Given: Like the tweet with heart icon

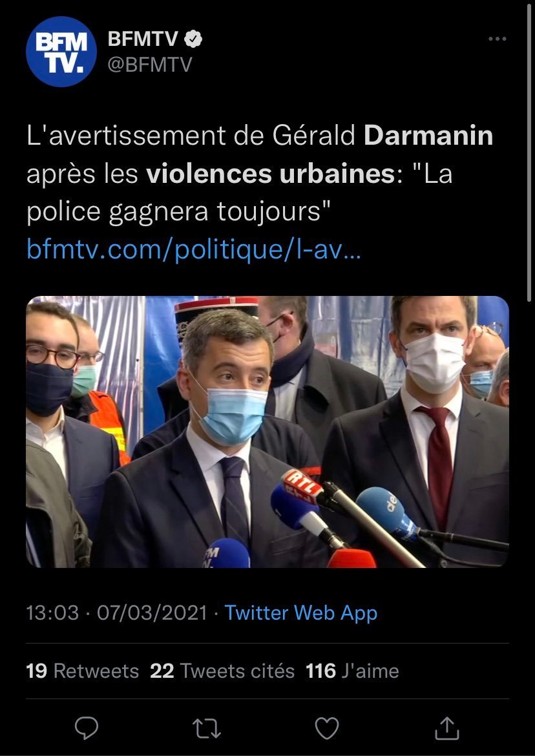Looking at the screenshot, I should pos(327,728).
